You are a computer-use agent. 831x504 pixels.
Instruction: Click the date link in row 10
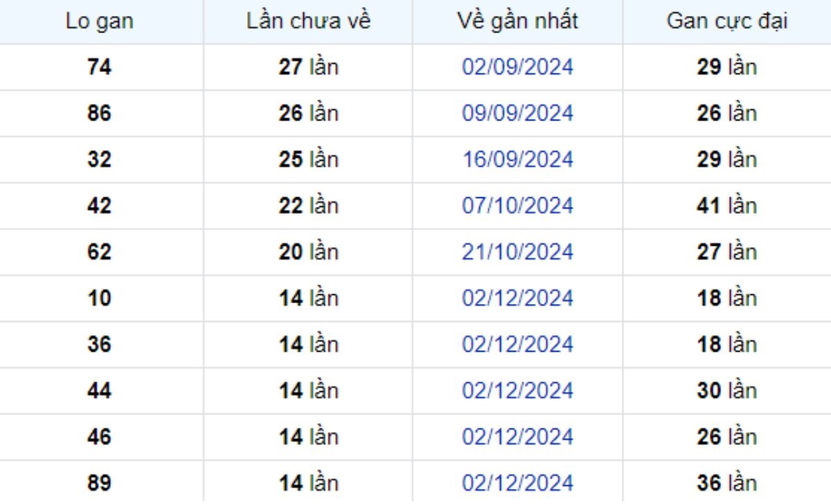(x=517, y=298)
